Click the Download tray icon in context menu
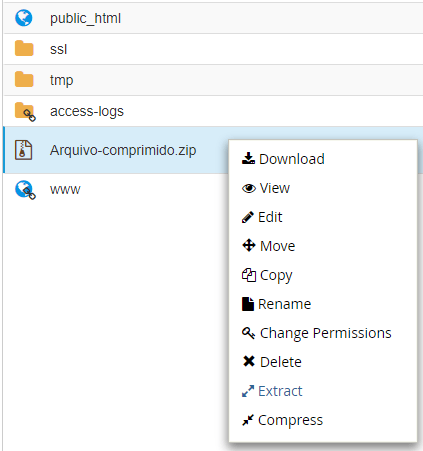The image size is (423, 451). (248, 159)
